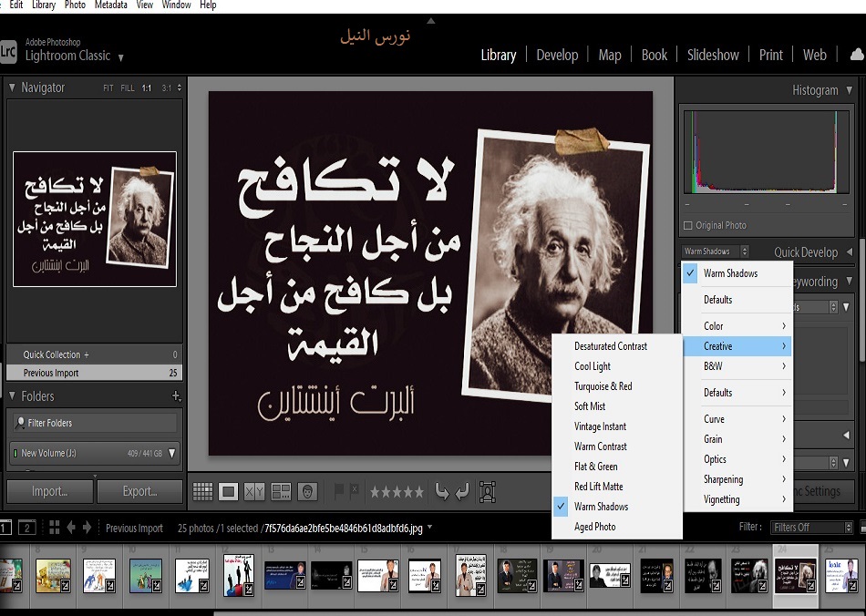
Task: Toggle Original Photo checkbox
Action: click(x=687, y=225)
